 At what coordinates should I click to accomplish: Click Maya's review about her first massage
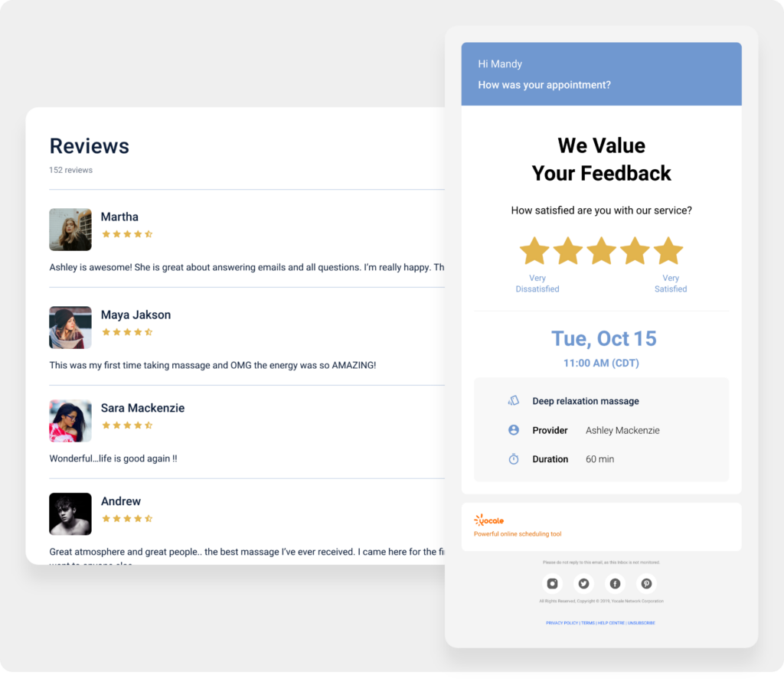coord(213,365)
